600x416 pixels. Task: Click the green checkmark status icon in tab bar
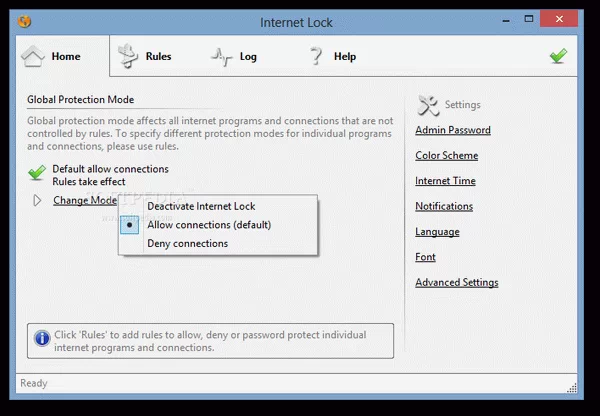click(x=559, y=56)
